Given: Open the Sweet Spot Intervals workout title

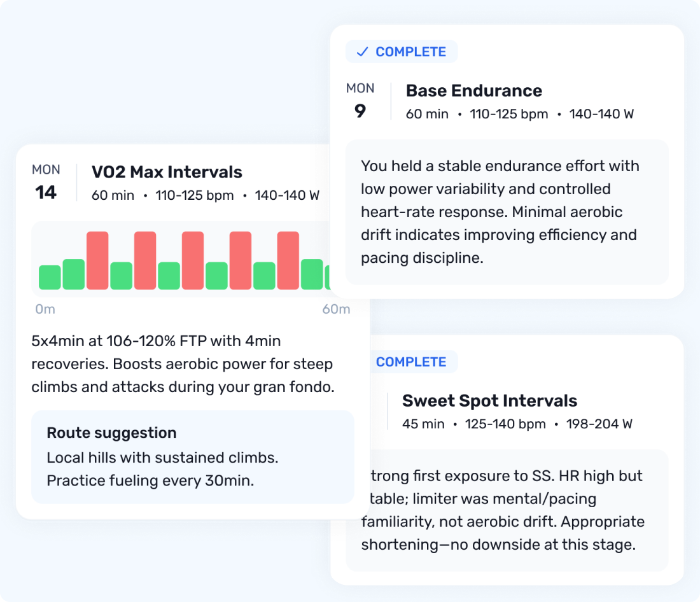Looking at the screenshot, I should pos(489,401).
